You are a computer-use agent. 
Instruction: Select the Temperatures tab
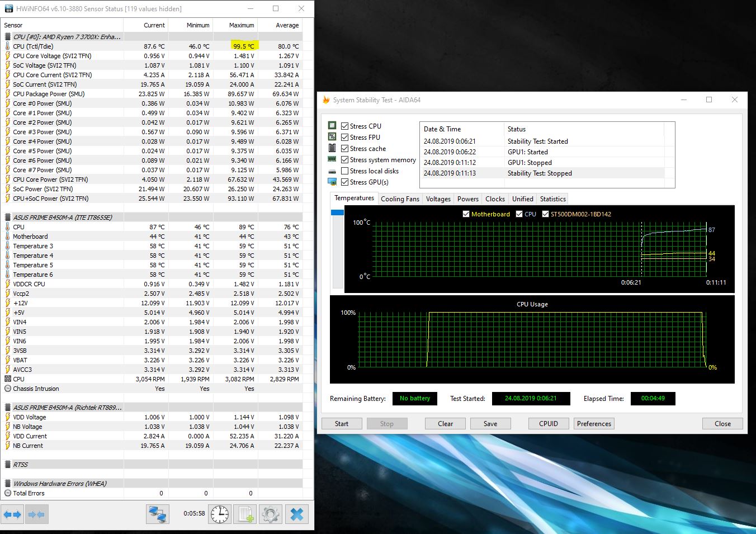(x=354, y=198)
